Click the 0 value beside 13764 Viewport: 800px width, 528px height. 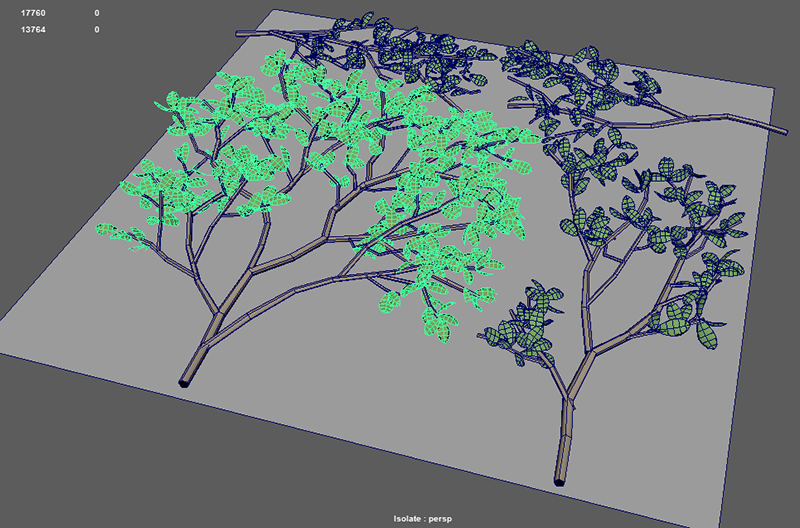[97, 30]
